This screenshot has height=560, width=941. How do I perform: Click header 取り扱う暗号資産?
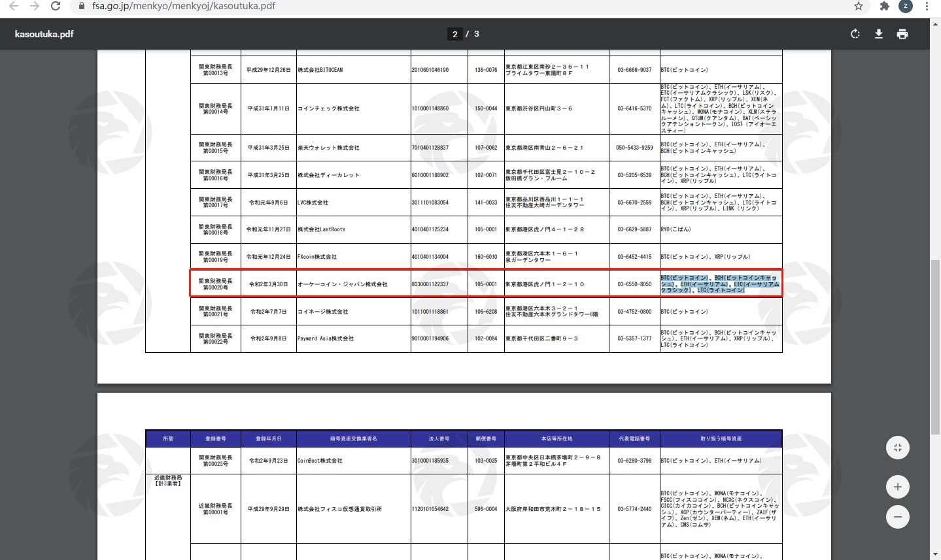coord(721,438)
